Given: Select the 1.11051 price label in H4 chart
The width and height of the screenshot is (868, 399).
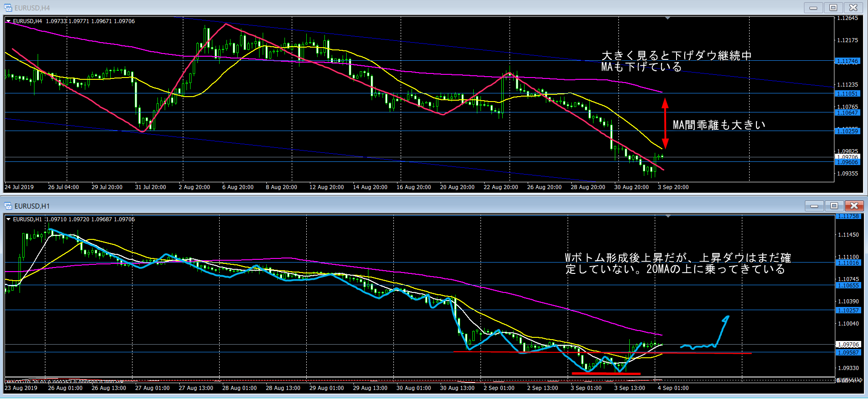Looking at the screenshot, I should 847,93.
